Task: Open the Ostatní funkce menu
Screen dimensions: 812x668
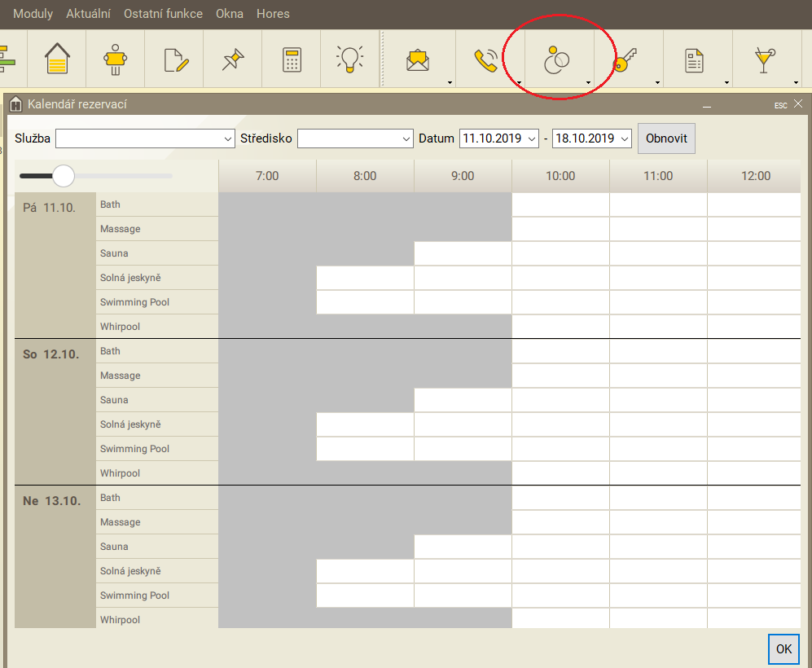Action: (x=163, y=14)
